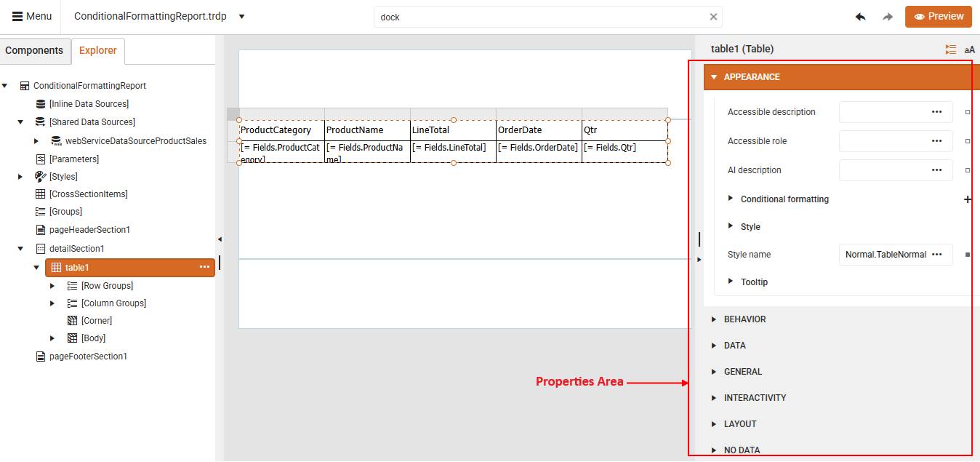Image resolution: width=980 pixels, height=462 pixels.
Task: Switch to the Components tab
Action: (x=35, y=50)
